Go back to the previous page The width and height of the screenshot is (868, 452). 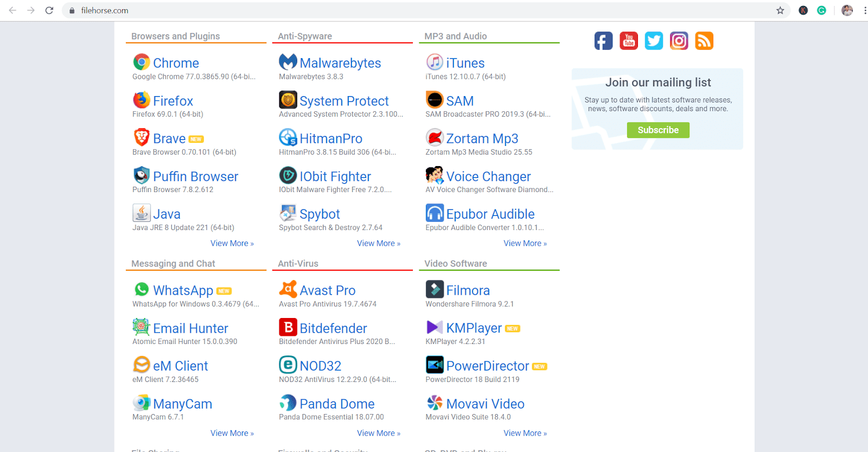coord(12,10)
